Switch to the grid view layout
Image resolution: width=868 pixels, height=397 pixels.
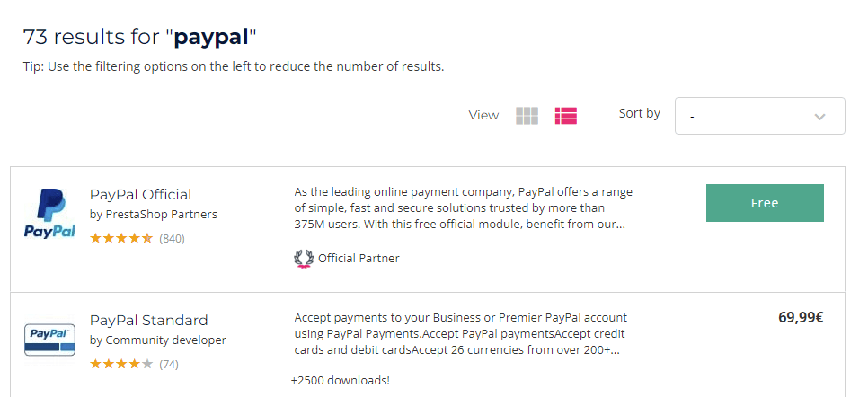(527, 116)
